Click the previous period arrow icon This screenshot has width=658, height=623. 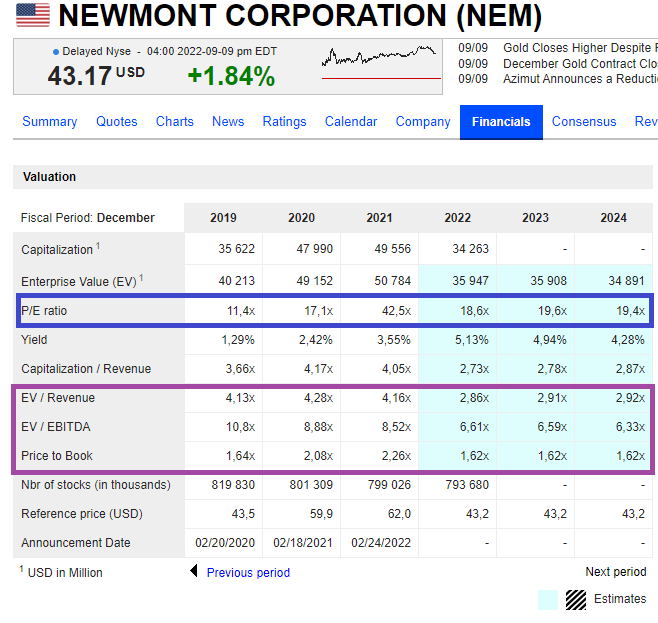(194, 572)
